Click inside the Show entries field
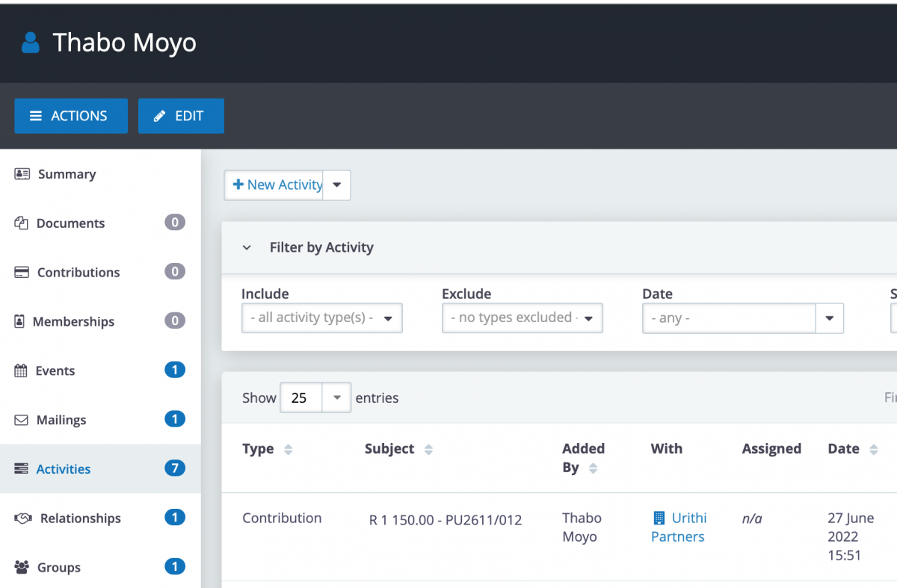 tap(301, 397)
